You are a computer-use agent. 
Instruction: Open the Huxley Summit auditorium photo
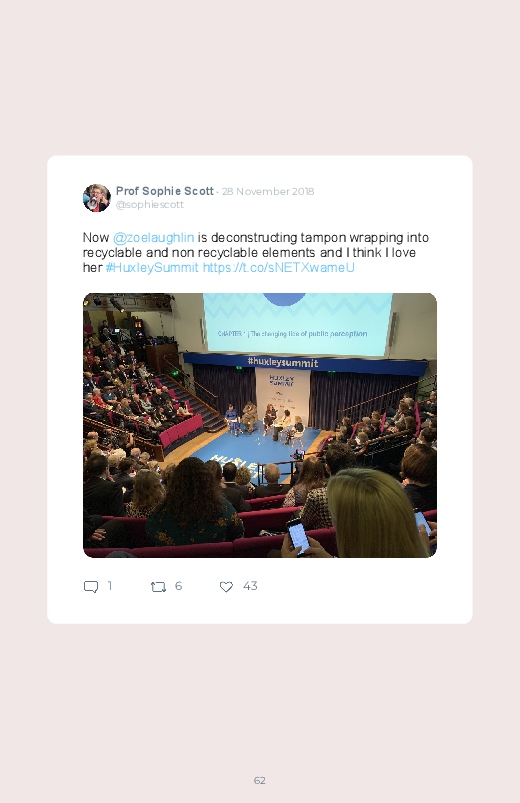coord(260,425)
